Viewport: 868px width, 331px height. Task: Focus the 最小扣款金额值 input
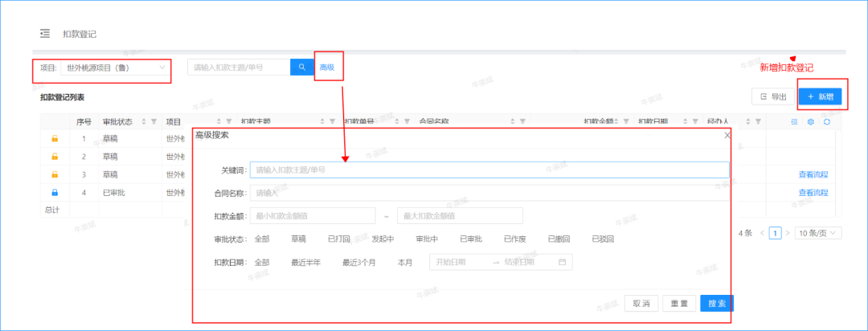point(313,216)
